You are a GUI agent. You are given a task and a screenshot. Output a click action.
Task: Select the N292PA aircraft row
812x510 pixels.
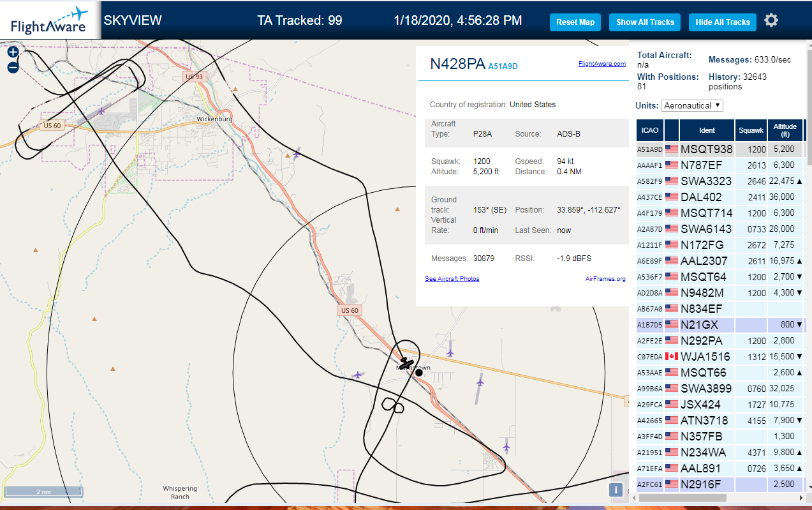[720, 340]
